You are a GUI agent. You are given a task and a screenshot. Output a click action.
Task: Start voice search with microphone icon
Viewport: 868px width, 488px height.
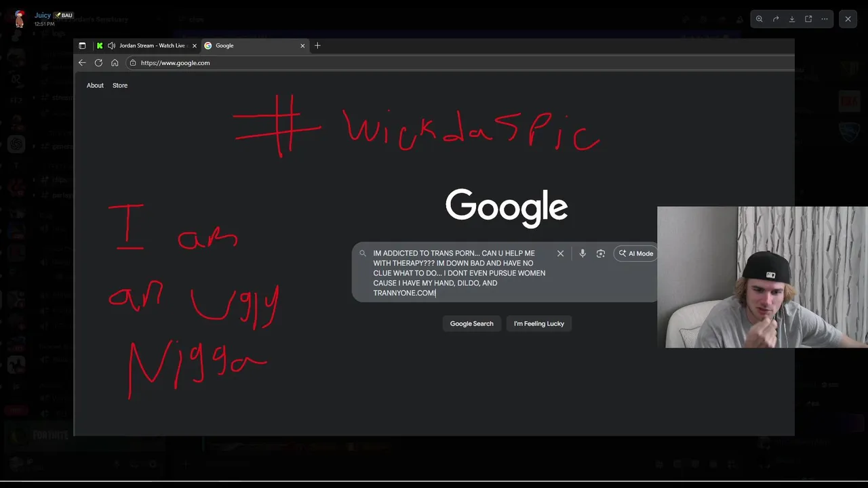point(582,253)
